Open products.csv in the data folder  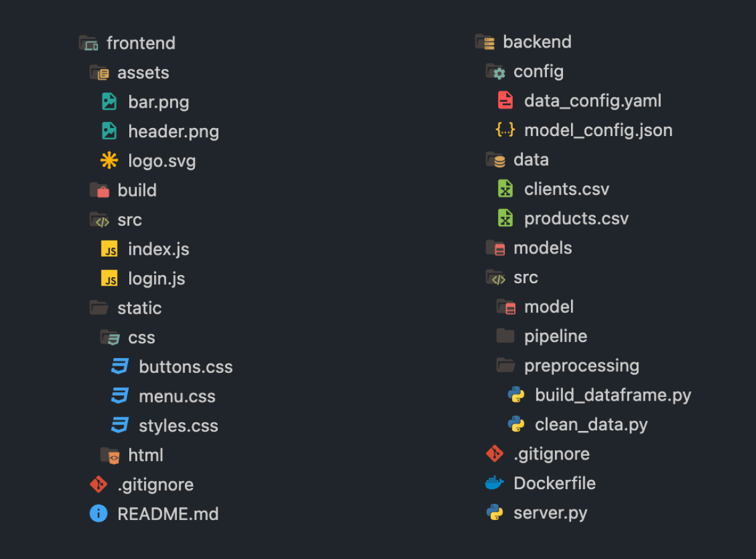pos(564,218)
